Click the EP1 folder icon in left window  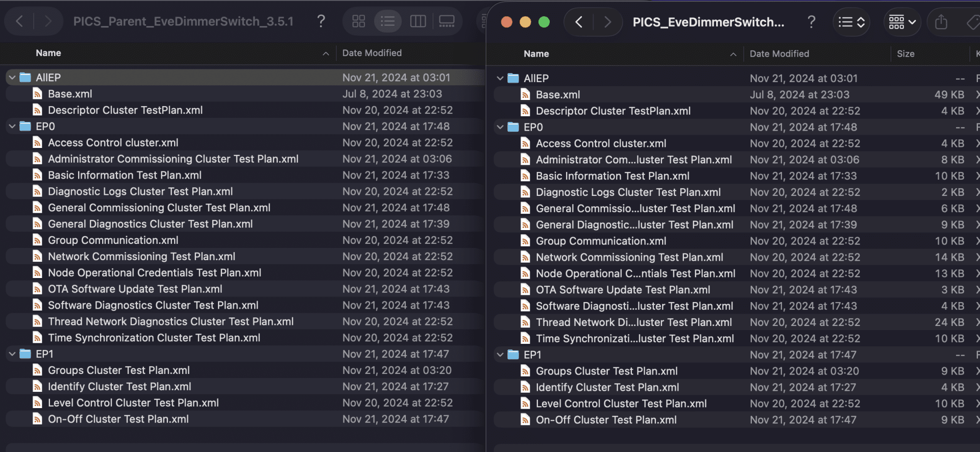click(x=26, y=354)
